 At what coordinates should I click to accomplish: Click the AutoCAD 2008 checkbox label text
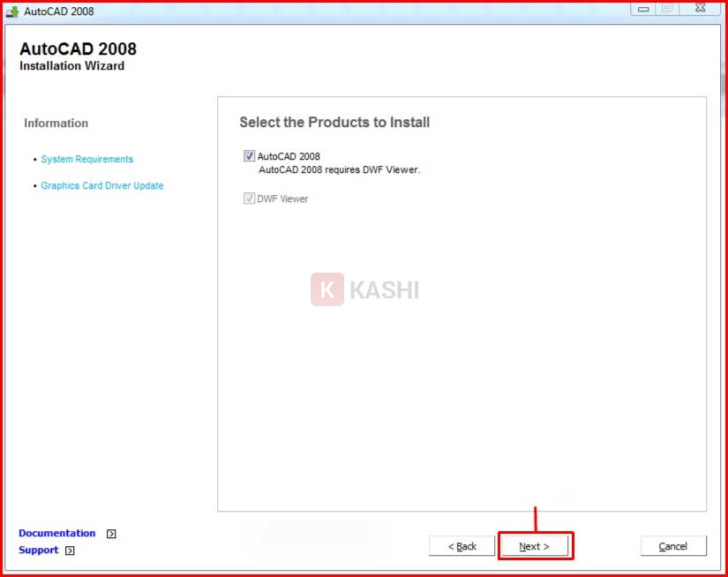(289, 157)
